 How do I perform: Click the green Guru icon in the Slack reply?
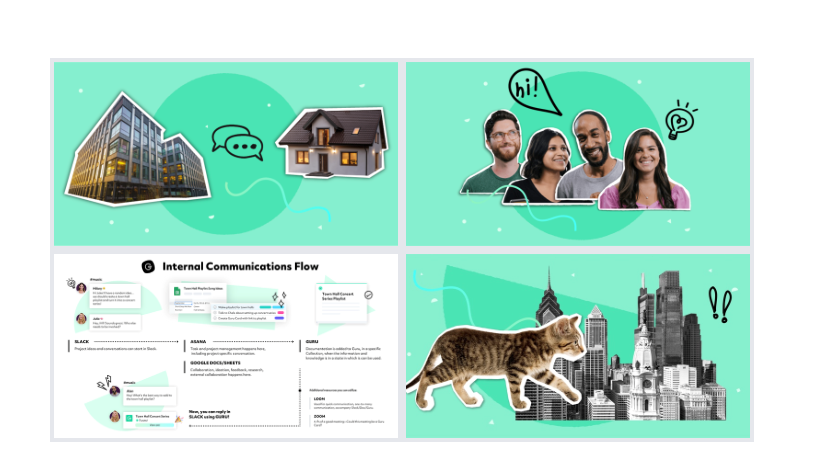pyautogui.click(x=129, y=418)
